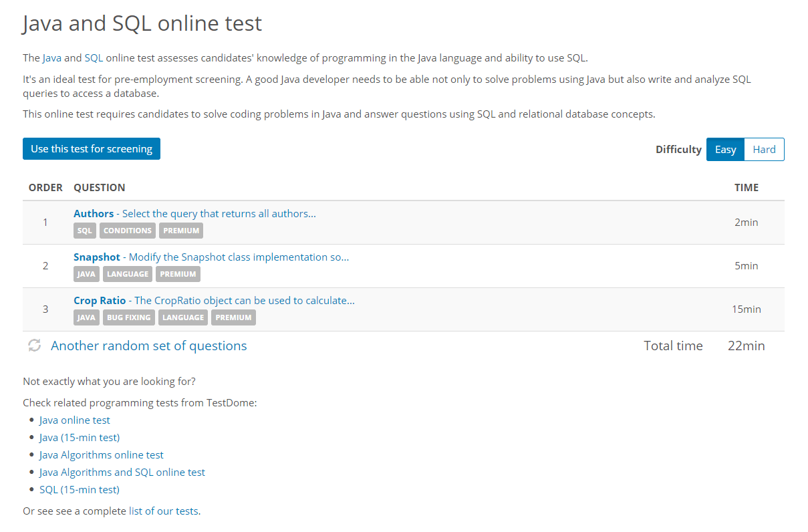Switch difficulty to Hard
Screen dimensions: 808x532
point(764,150)
